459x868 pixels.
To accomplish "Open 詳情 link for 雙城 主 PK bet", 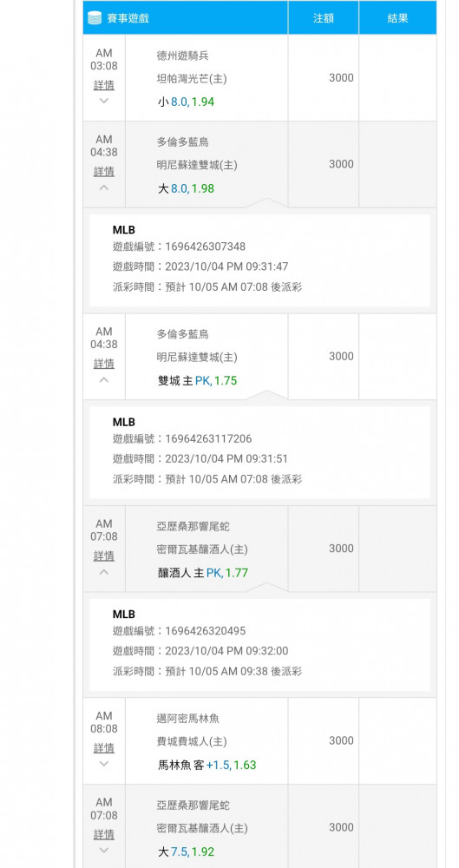I will tap(103, 364).
